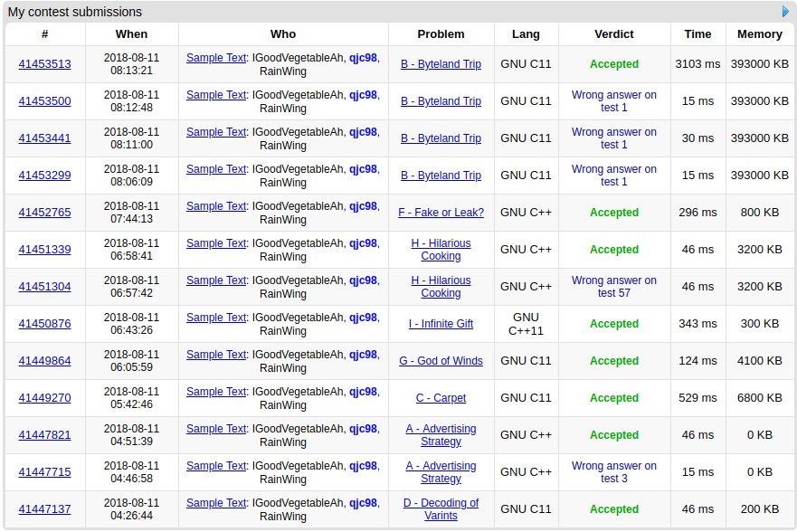View submission 41447137
Screen dimensions: 797x532
click(x=44, y=509)
